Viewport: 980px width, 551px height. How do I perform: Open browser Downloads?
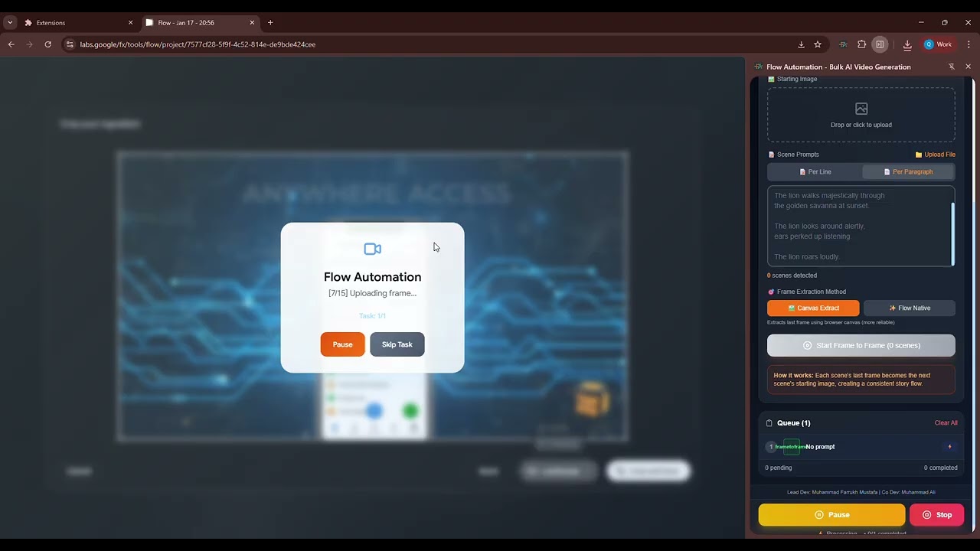907,44
